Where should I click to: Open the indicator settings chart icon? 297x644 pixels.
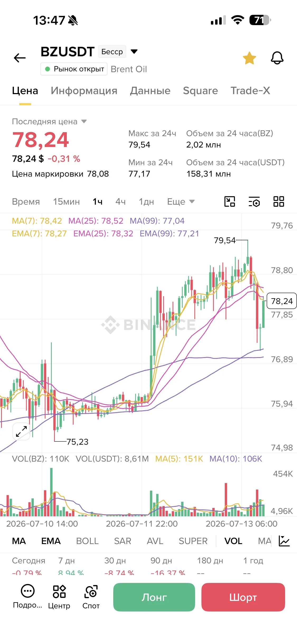(x=284, y=541)
